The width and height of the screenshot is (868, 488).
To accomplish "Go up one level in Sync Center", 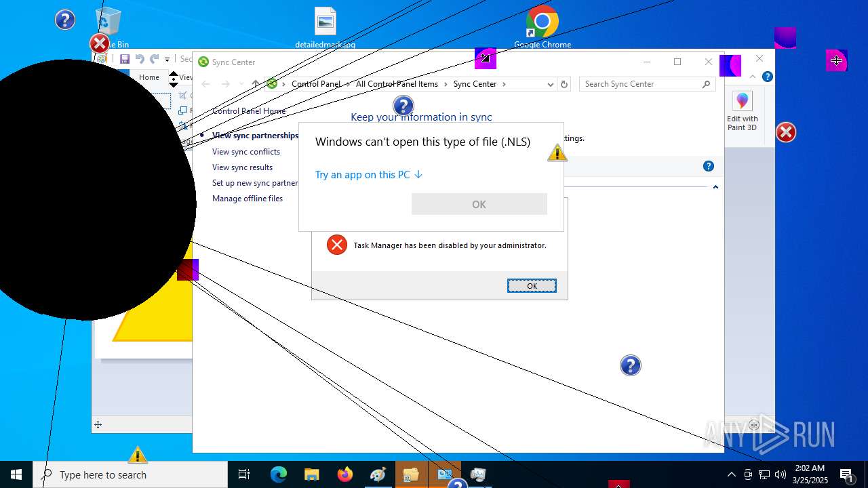I will [256, 84].
